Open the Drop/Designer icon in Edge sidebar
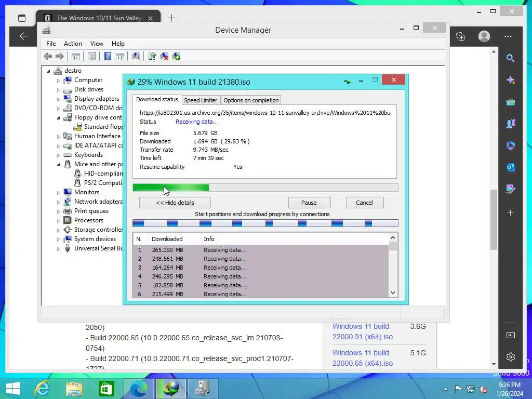The width and height of the screenshot is (532, 399). (510, 189)
